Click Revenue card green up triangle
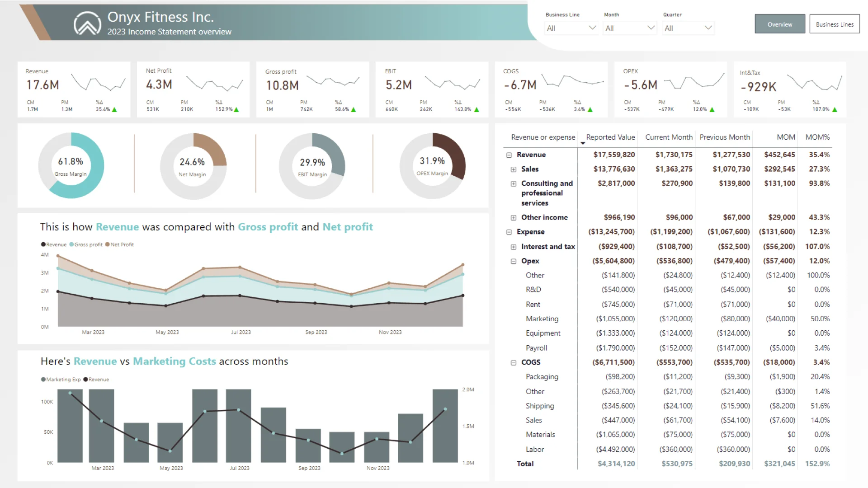The image size is (868, 488). tap(114, 110)
